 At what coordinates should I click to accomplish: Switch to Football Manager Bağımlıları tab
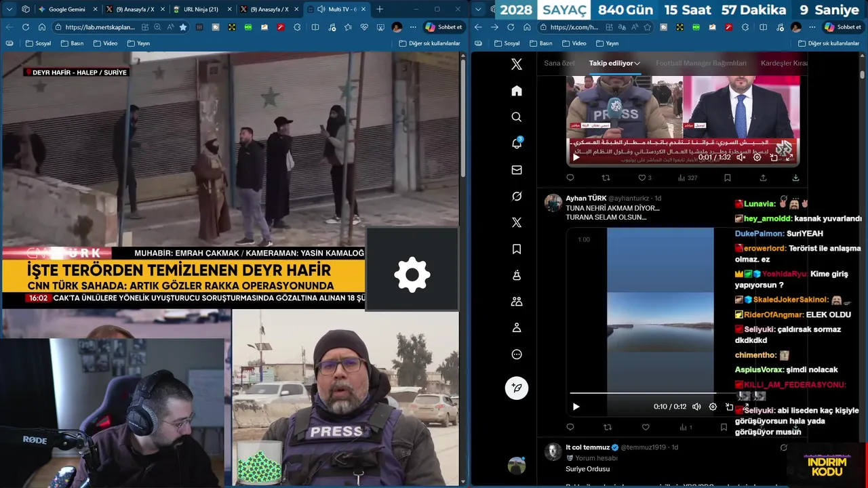(701, 63)
